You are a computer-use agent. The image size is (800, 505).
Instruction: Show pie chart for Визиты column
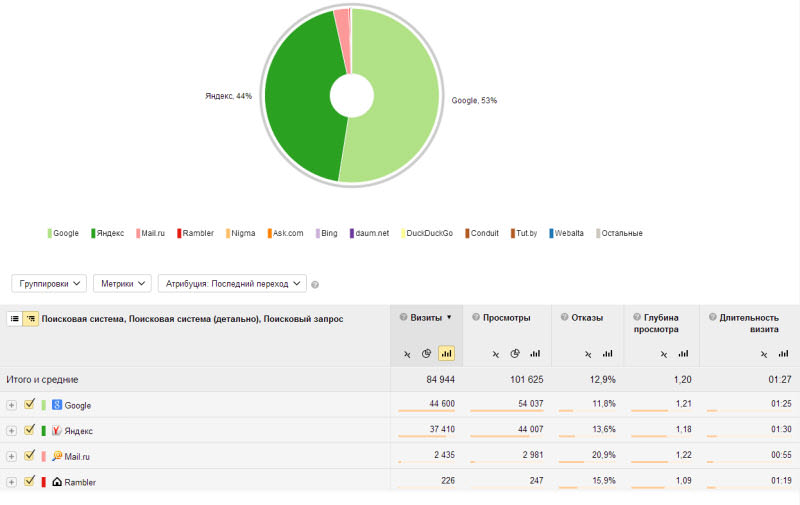coord(427,353)
